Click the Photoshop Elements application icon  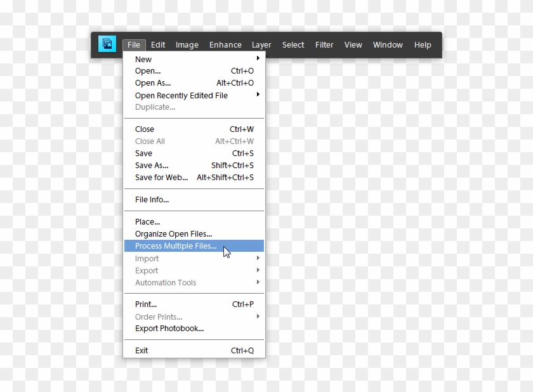coord(107,44)
